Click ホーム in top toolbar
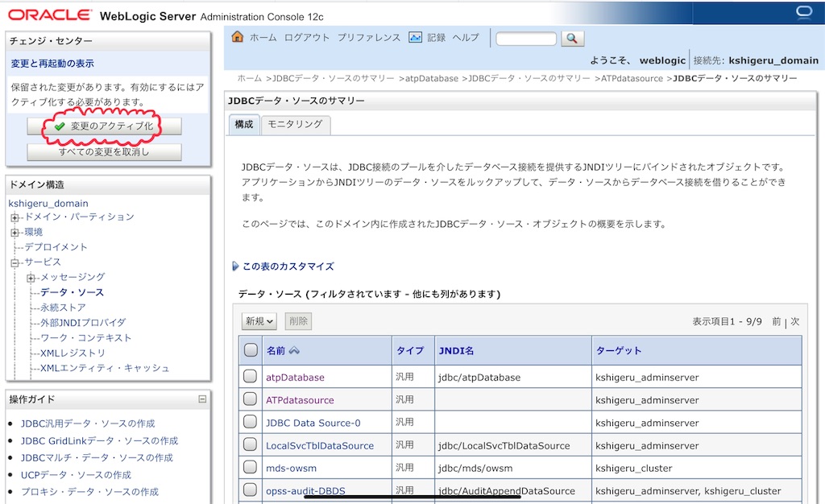The height and width of the screenshot is (504, 825). point(263,37)
